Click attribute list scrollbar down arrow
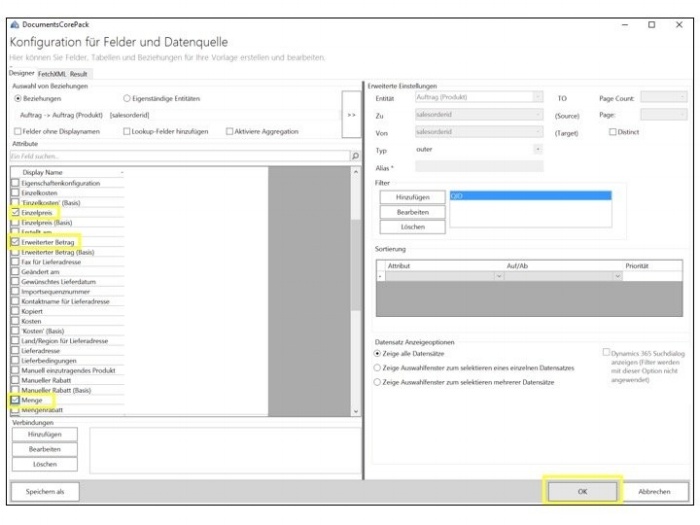Viewport: 700px width, 525px height. tap(356, 411)
